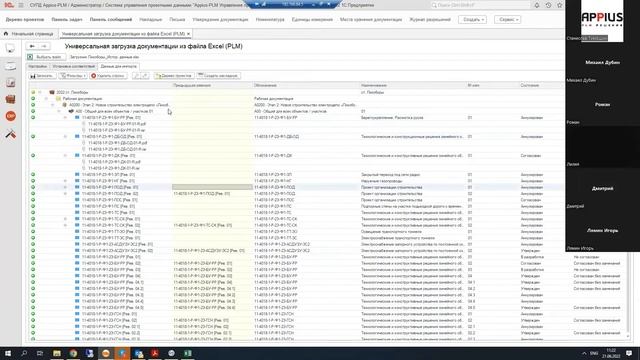Select Михаил Дубин participant tile
The height and width of the screenshot is (360, 640).
coord(602,63)
